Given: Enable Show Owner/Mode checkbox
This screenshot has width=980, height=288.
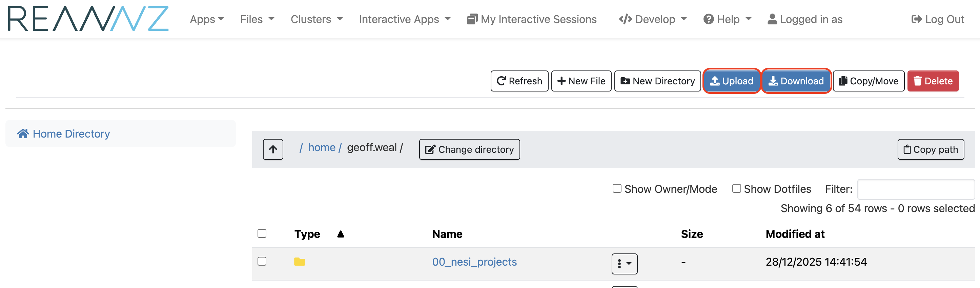Looking at the screenshot, I should (617, 189).
